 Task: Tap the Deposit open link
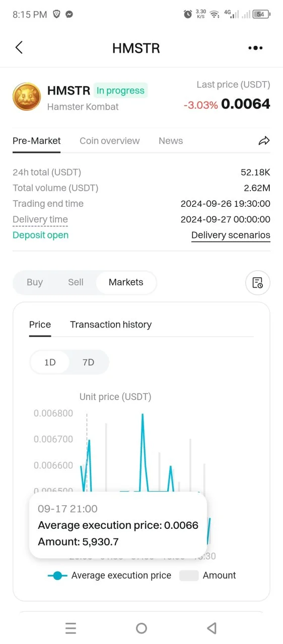[40, 235]
